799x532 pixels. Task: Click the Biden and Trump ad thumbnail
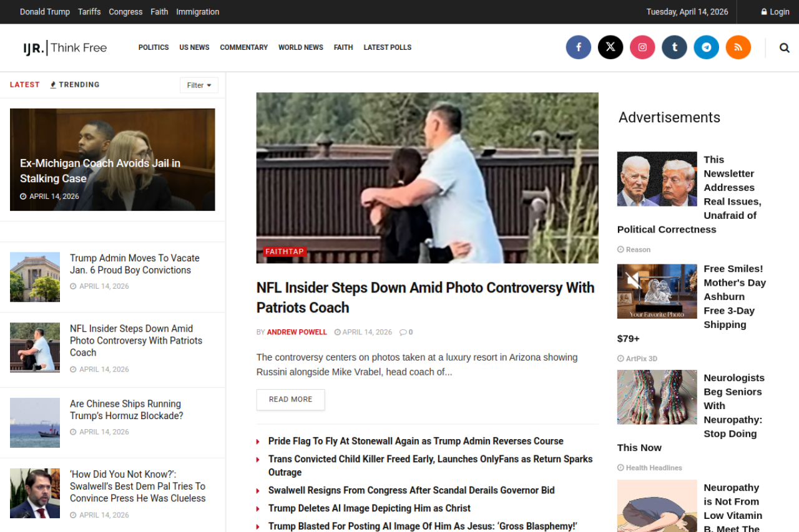(657, 179)
